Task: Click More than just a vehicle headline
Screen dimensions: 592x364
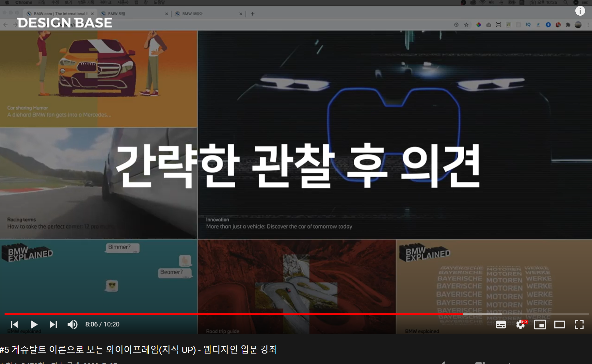Action: (x=279, y=227)
